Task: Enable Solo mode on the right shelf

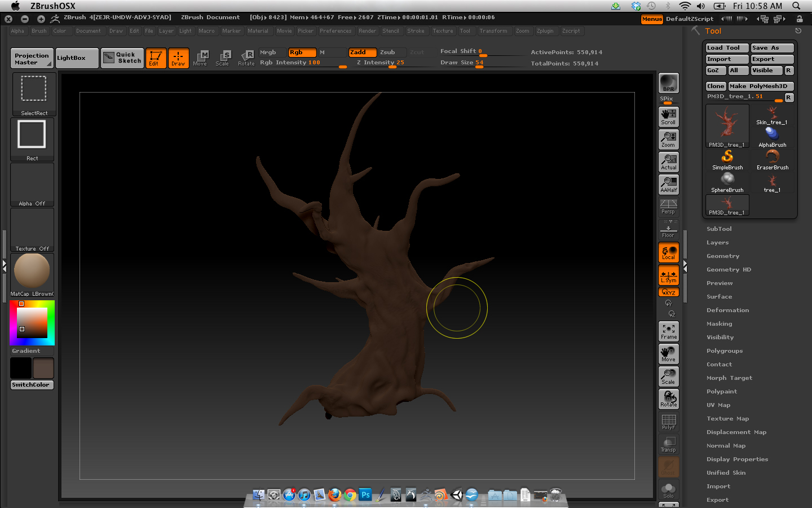Action: click(x=668, y=489)
